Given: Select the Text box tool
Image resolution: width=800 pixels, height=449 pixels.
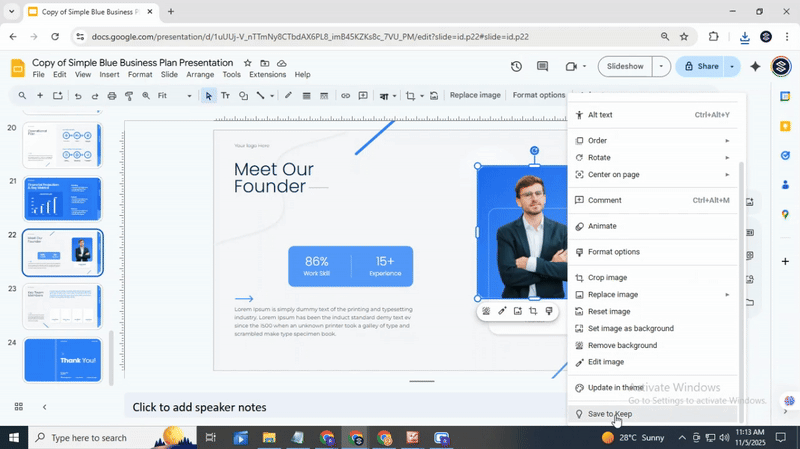Looking at the screenshot, I should tap(225, 96).
